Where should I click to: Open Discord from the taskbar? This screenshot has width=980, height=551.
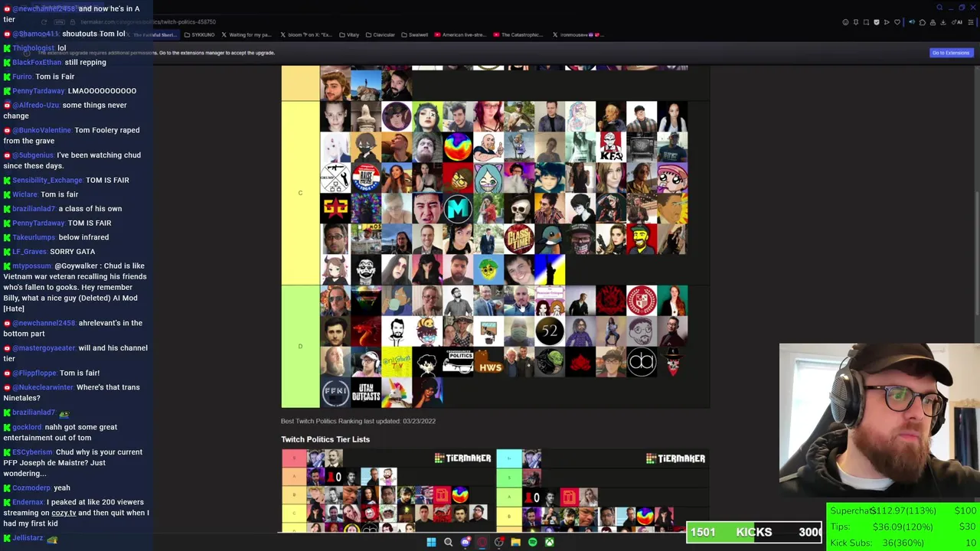point(465,542)
